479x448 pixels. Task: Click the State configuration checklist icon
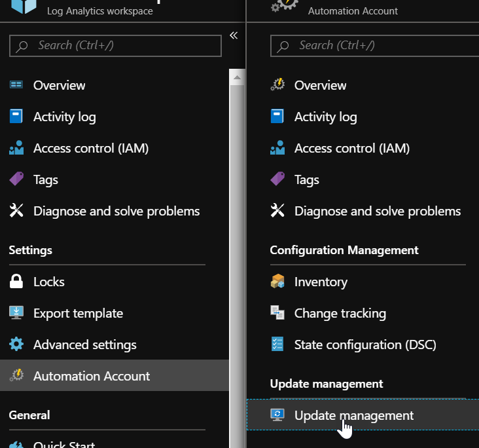click(x=277, y=344)
